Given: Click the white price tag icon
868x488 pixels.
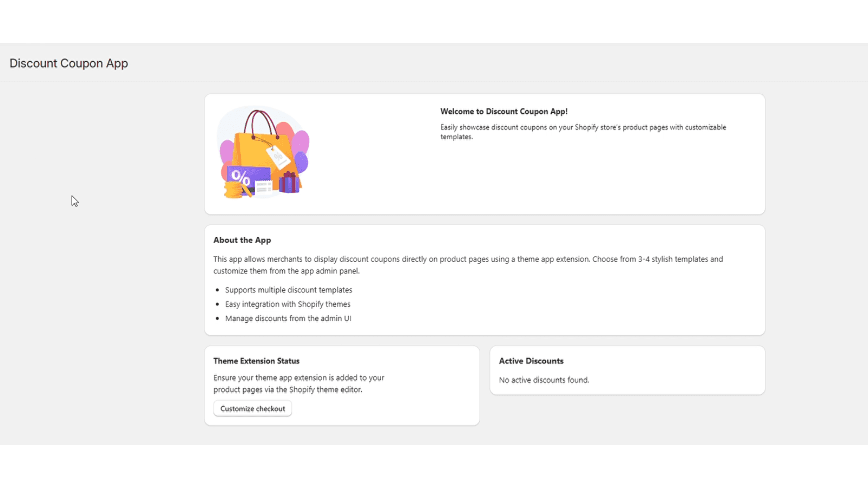Looking at the screenshot, I should click(277, 156).
